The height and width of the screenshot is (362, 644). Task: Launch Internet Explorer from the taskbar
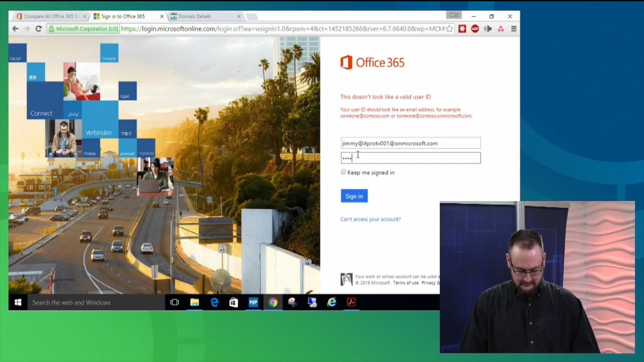[332, 302]
